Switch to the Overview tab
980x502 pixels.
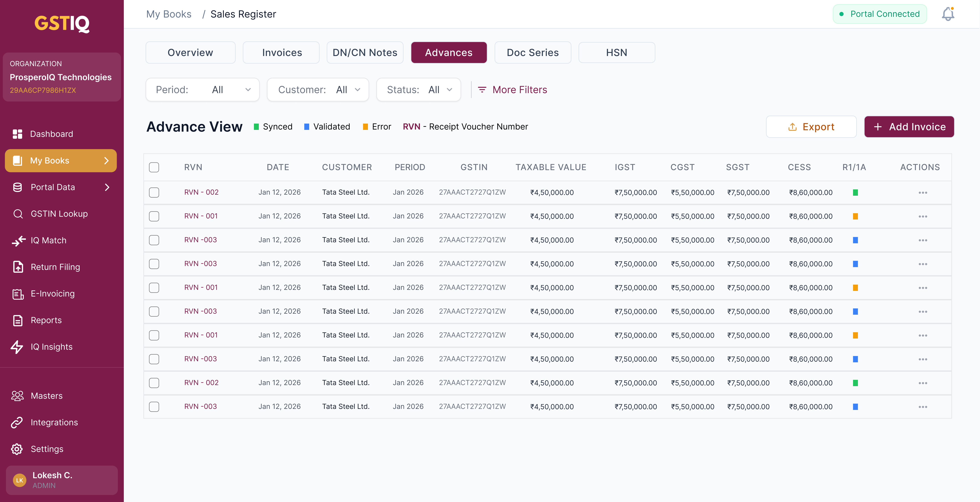click(191, 53)
